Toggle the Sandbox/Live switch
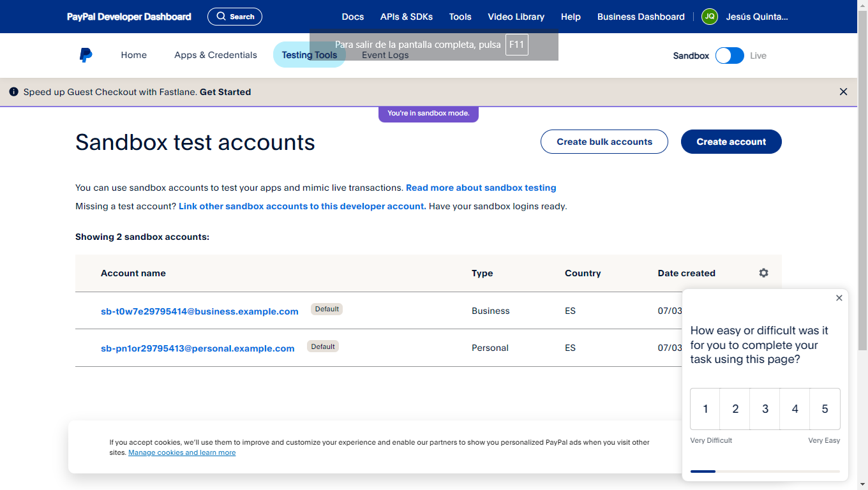Viewport: 868px width, 490px height. point(730,56)
